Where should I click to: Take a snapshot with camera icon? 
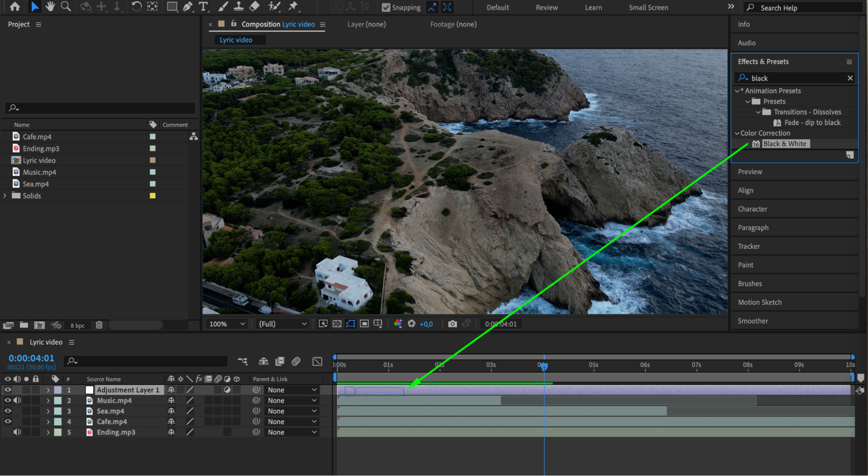[x=452, y=324]
